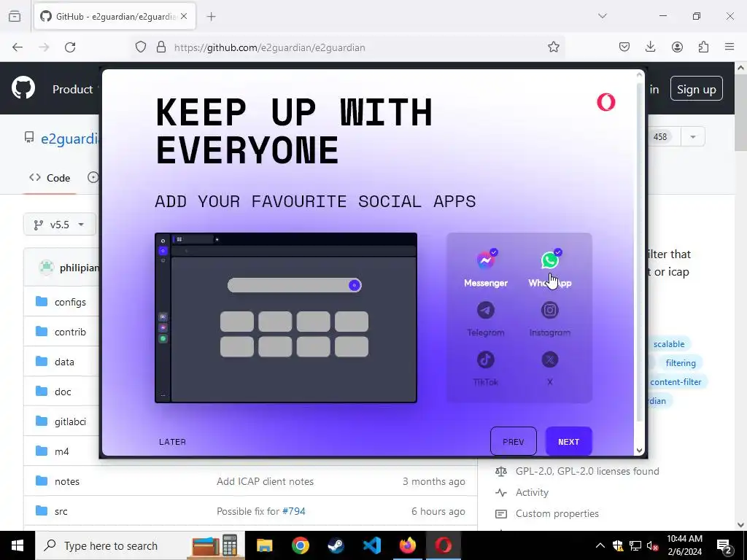Open the Firefox hamburger menu
The height and width of the screenshot is (560, 747).
729,47
